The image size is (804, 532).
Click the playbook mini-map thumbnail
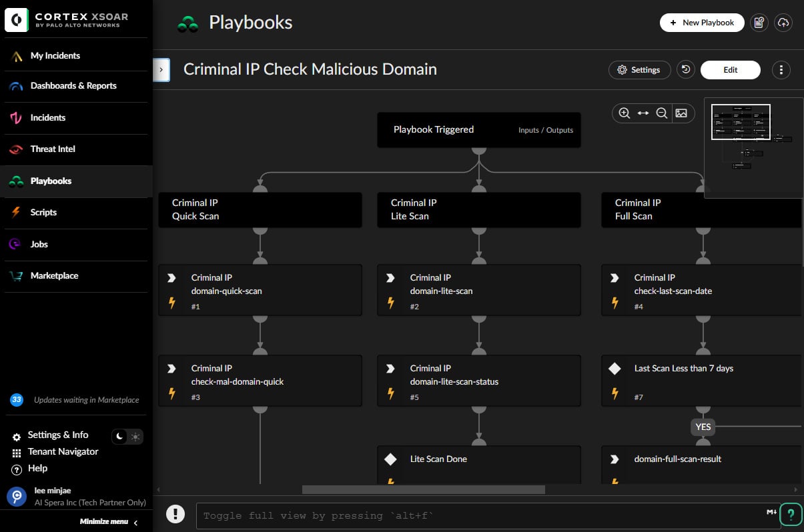coord(741,122)
